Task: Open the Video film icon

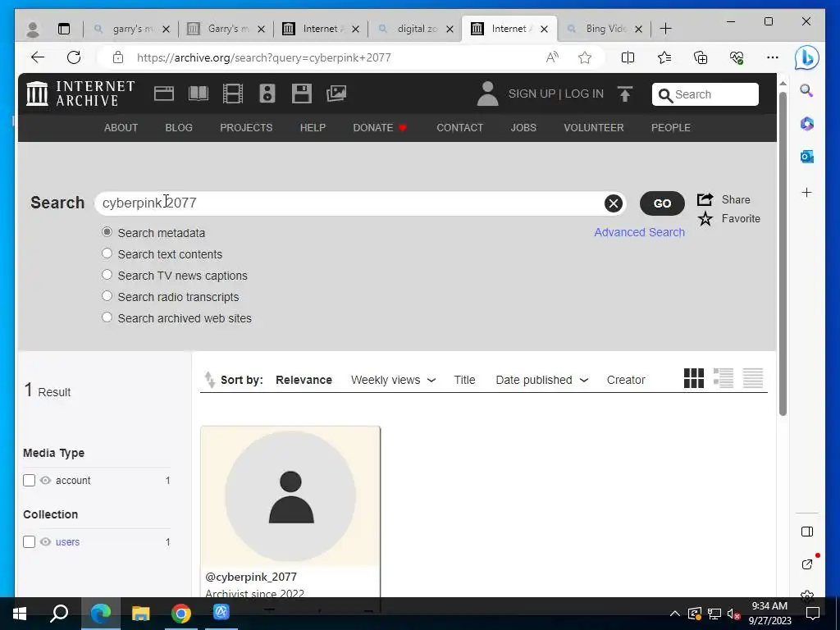Action: coord(232,94)
